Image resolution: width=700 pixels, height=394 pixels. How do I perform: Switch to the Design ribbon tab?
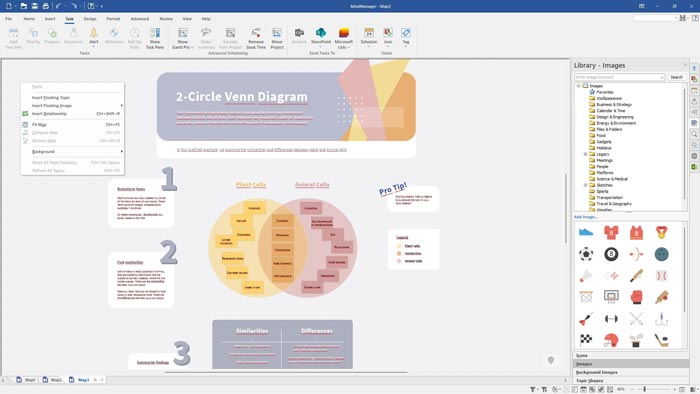[x=90, y=19]
